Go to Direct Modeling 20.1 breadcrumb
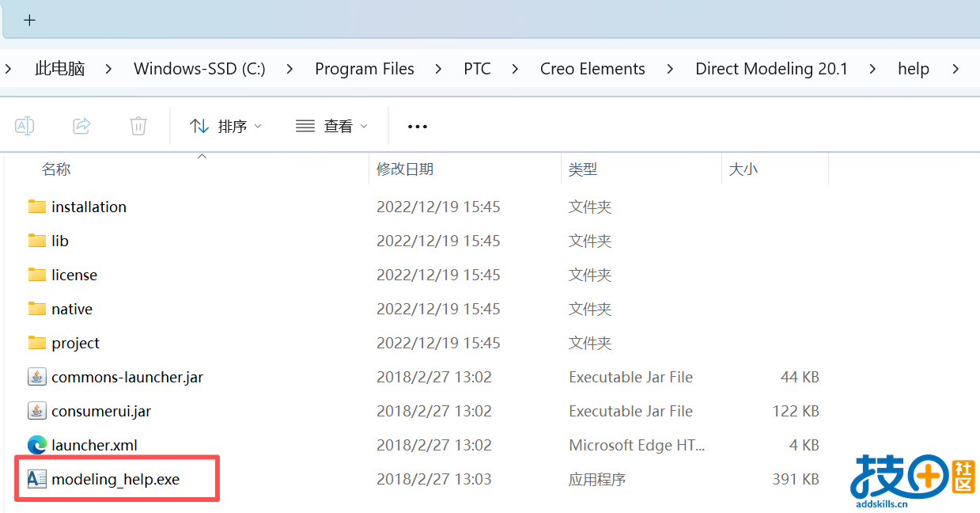 point(771,69)
